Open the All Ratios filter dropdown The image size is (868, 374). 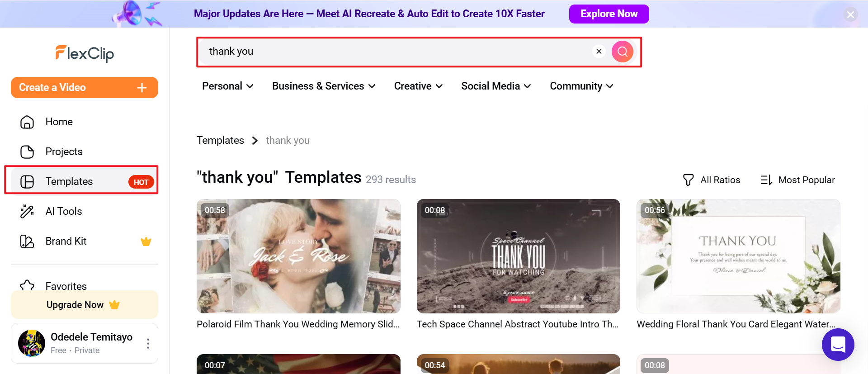coord(712,180)
